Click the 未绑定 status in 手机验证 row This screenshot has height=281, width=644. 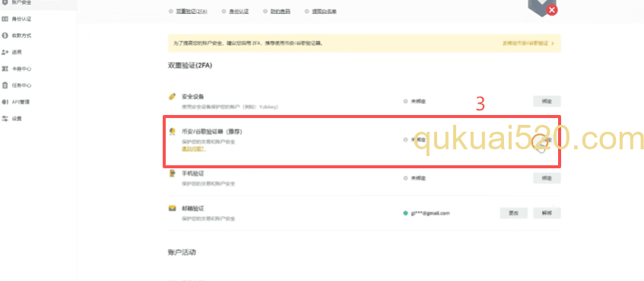[417, 178]
